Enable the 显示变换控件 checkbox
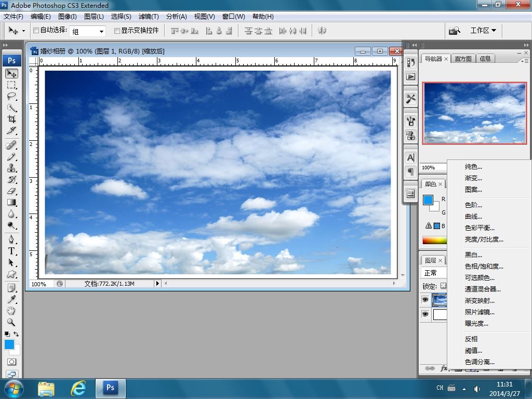The image size is (532, 399). pyautogui.click(x=117, y=31)
